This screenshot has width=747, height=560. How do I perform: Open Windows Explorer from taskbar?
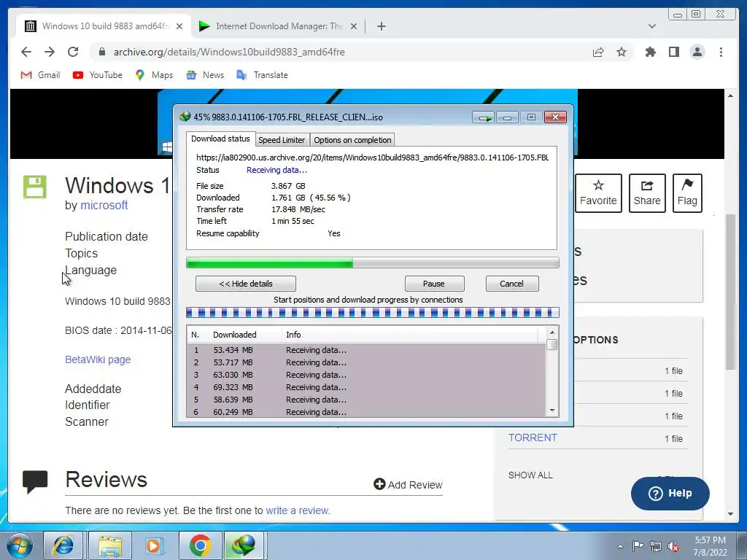[109, 545]
